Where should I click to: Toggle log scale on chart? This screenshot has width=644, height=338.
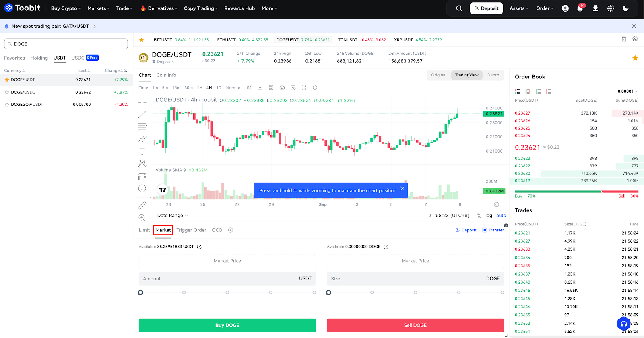(x=489, y=216)
